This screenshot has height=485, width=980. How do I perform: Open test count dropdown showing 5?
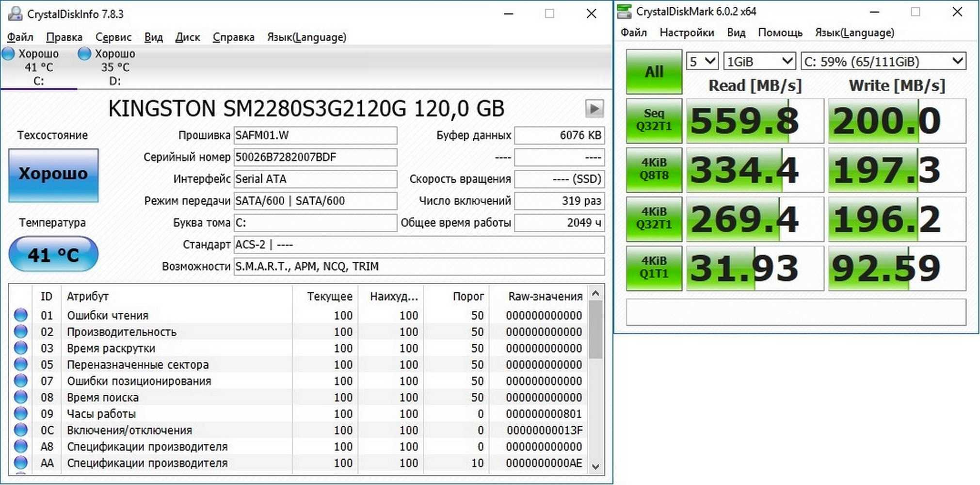(x=702, y=62)
